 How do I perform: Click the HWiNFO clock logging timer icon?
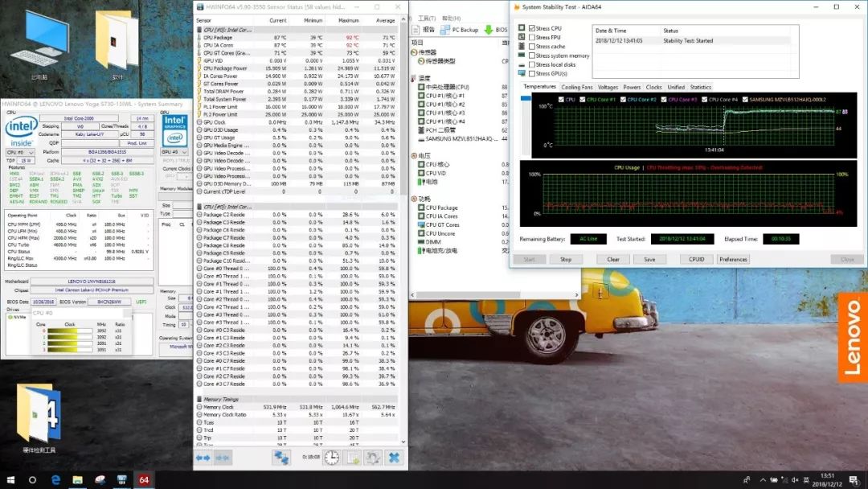tap(331, 457)
